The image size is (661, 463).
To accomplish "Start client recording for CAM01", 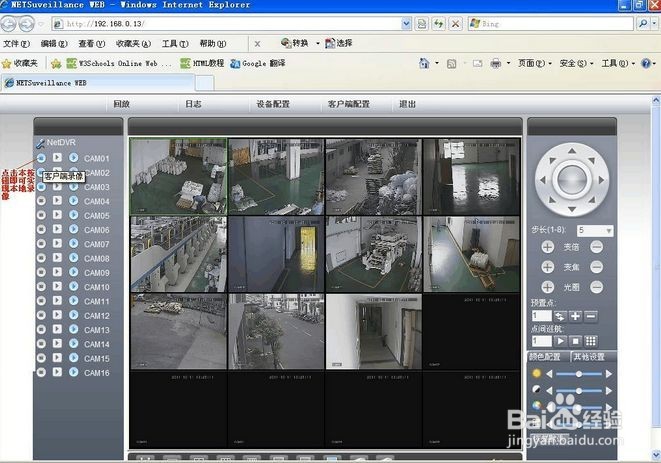I will pyautogui.click(x=41, y=158).
